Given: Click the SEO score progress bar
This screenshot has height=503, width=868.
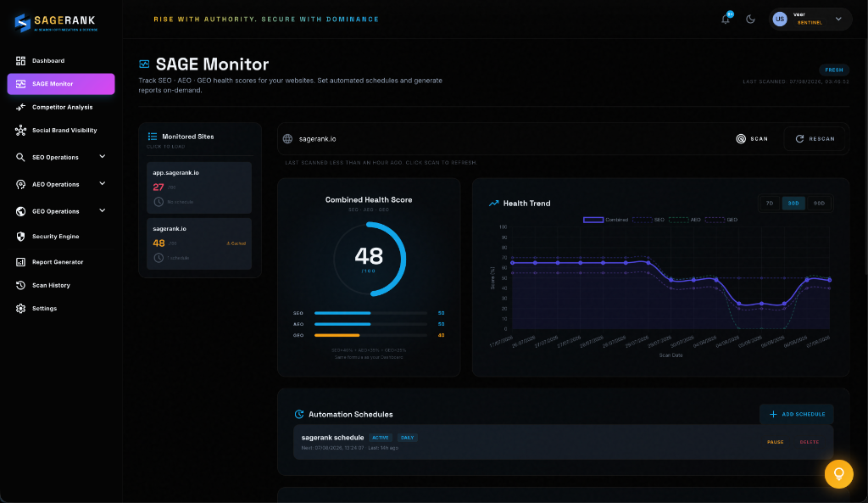Looking at the screenshot, I should coord(370,313).
